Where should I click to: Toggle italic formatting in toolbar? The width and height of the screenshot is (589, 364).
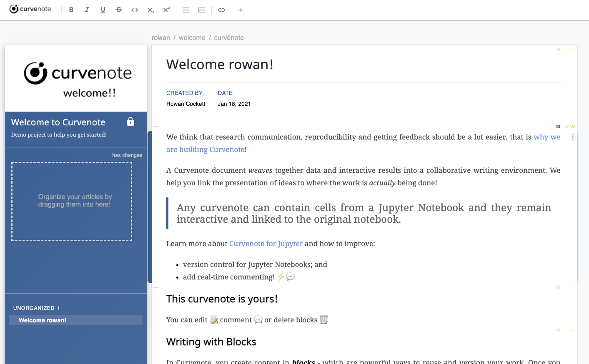tap(87, 10)
